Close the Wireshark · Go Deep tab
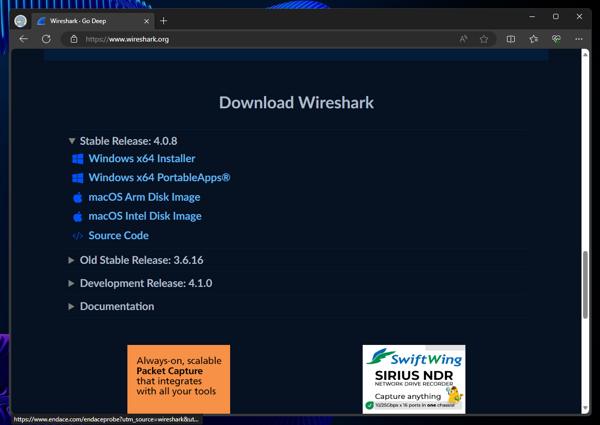 147,21
